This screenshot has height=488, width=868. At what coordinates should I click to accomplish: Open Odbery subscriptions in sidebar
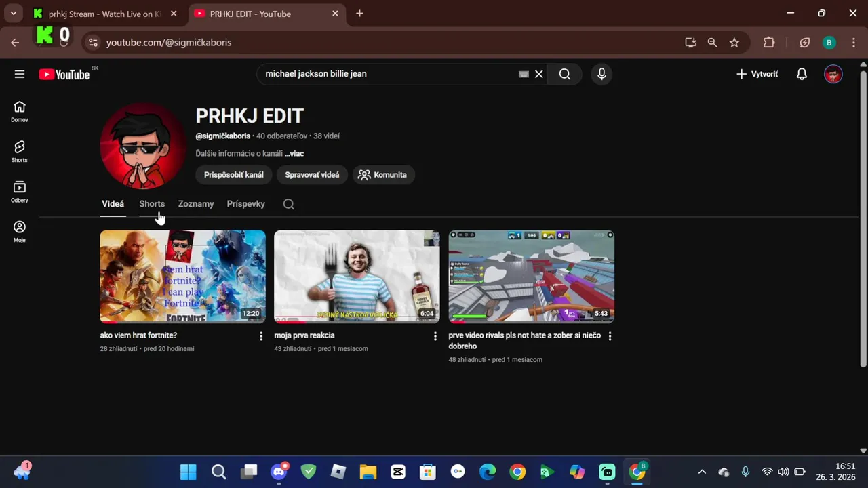point(20,192)
